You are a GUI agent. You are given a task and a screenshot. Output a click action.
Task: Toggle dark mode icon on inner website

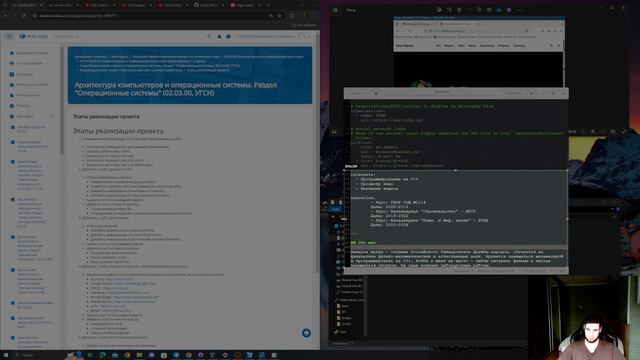coord(558,46)
